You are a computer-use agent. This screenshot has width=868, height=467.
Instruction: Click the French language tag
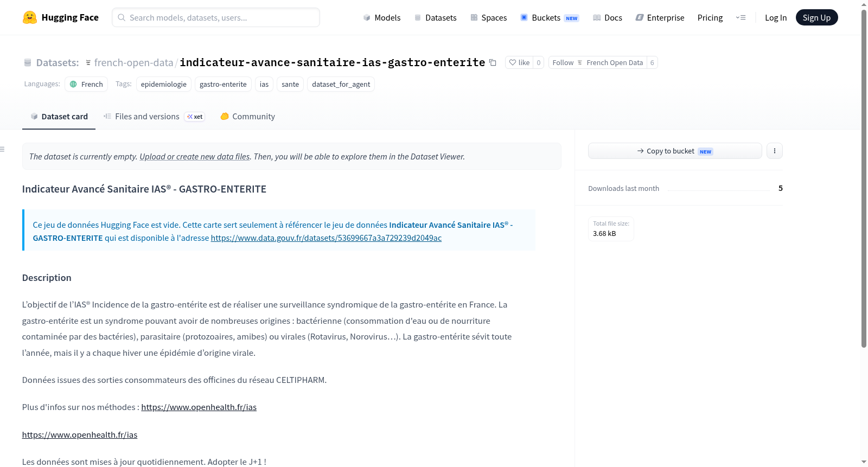[86, 84]
